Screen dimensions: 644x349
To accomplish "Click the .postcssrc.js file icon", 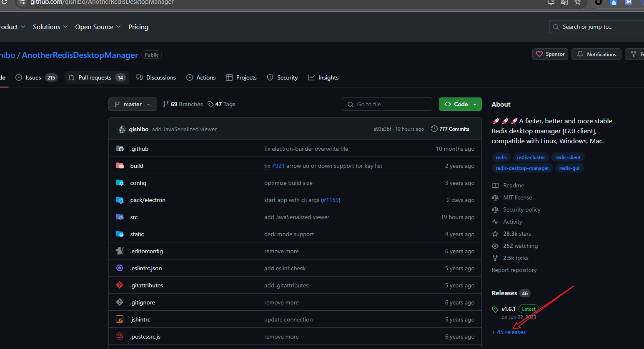I will [120, 337].
